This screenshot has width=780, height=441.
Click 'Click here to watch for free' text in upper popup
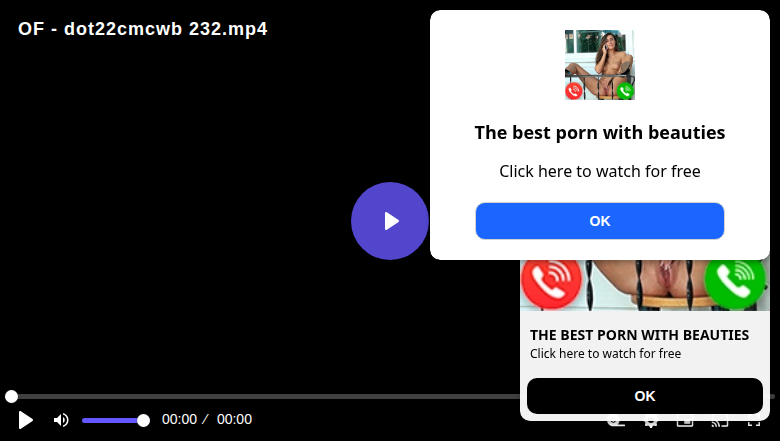pos(599,171)
